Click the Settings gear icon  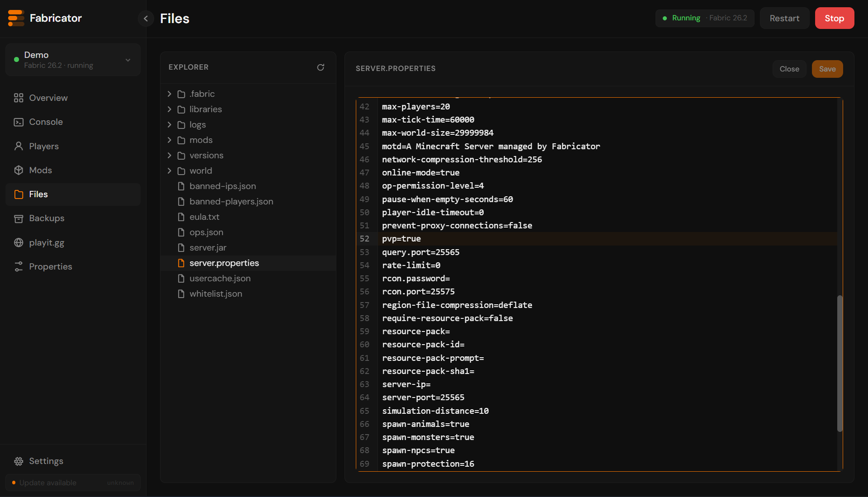tap(19, 461)
